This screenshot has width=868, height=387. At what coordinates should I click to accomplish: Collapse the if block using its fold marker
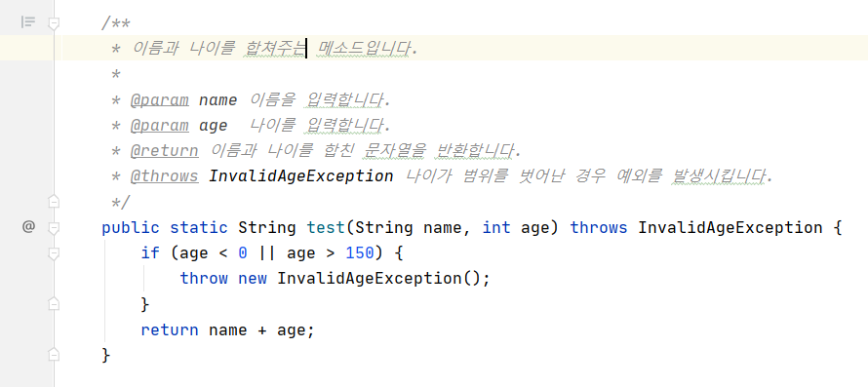pyautogui.click(x=54, y=253)
